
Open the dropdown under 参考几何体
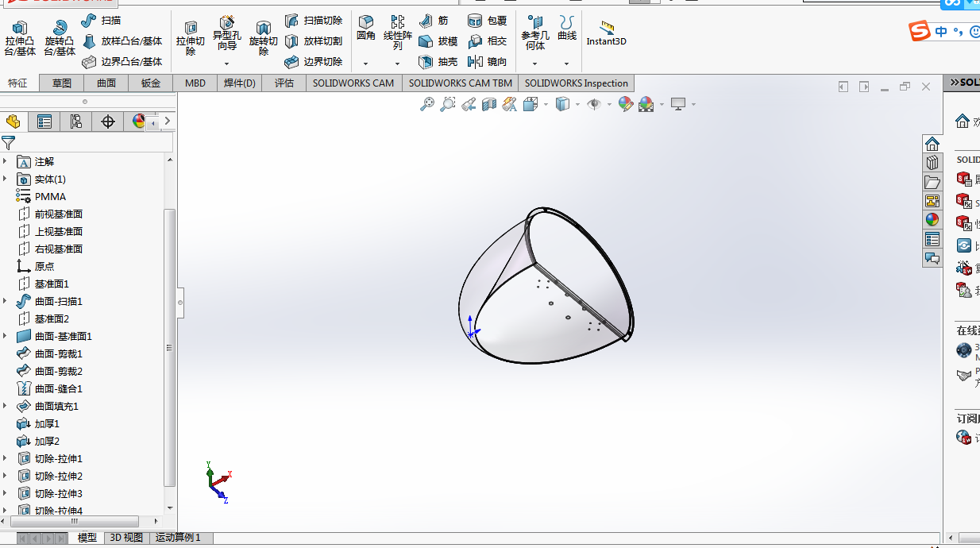click(x=535, y=64)
